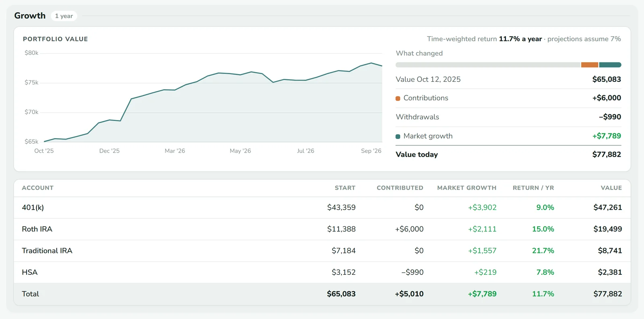Click the 401(k) value $47,261
The image size is (644, 319).
607,207
